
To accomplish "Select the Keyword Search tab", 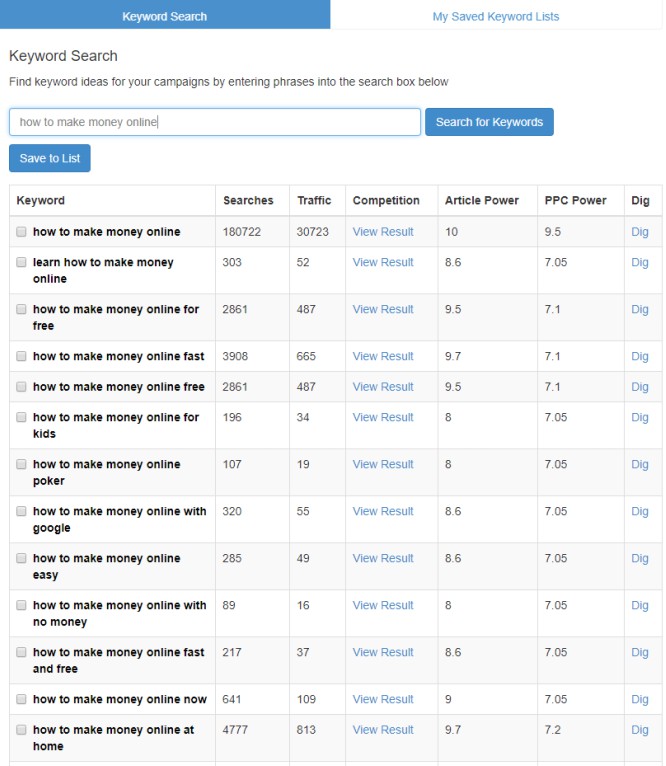I will coord(165,15).
